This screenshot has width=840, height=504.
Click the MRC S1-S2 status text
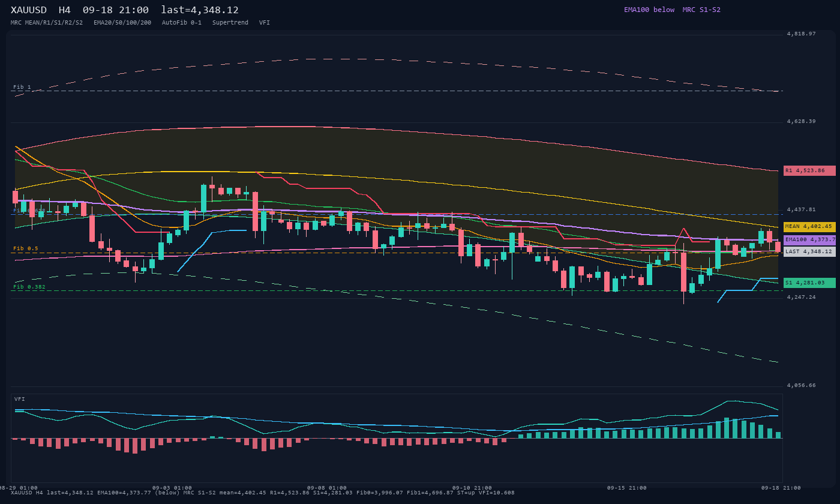701,10
